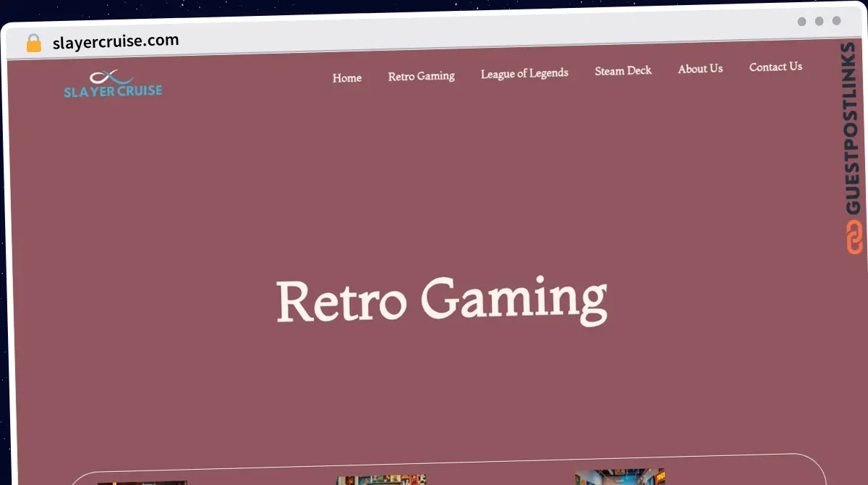Go to the Retro Gaming page

click(x=421, y=76)
